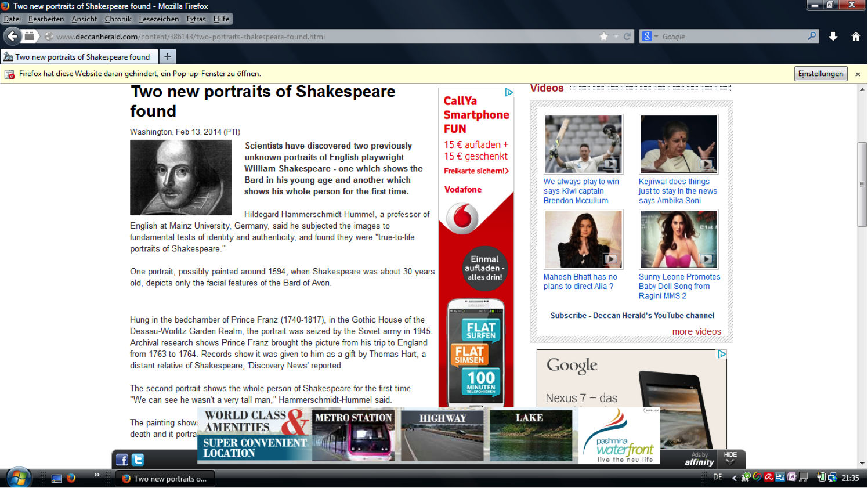Play the Ragini MMS 2 video thumbnail
This screenshot has width=868, height=488.
(678, 239)
